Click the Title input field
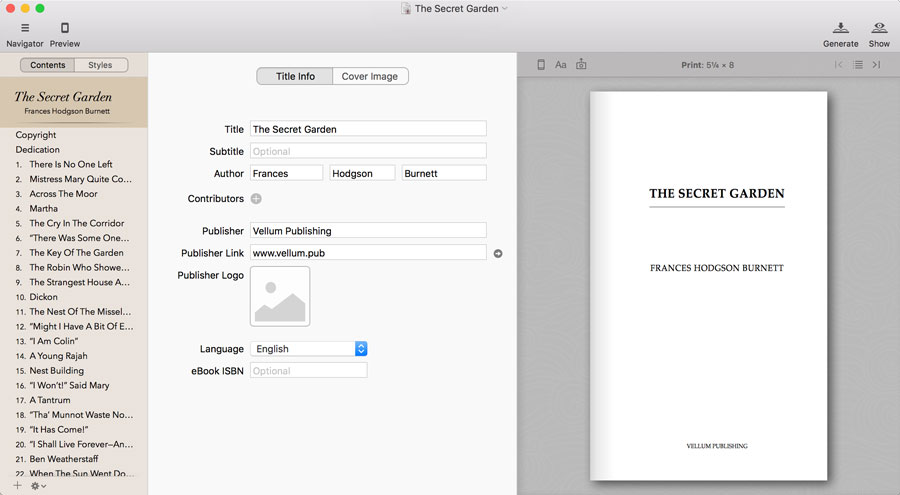 click(368, 129)
